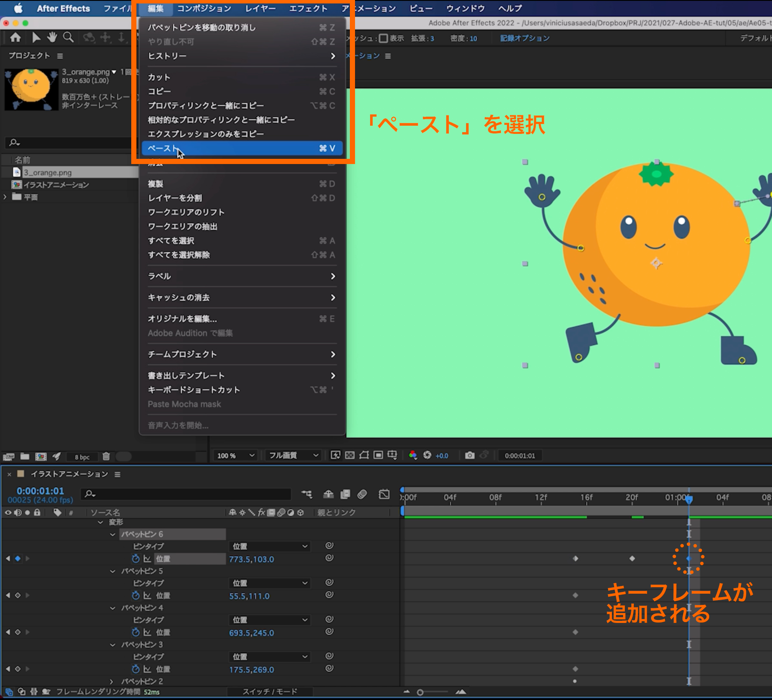Choose ペースト from the Edit menu
This screenshot has width=772, height=700.
click(x=242, y=148)
